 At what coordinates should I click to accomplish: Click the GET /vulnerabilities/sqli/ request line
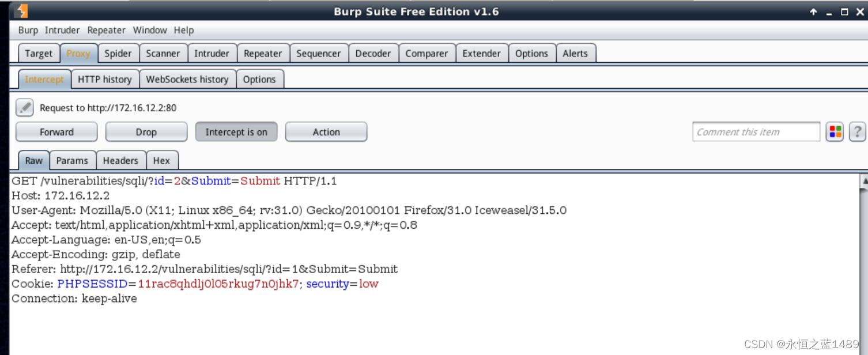tap(174, 181)
